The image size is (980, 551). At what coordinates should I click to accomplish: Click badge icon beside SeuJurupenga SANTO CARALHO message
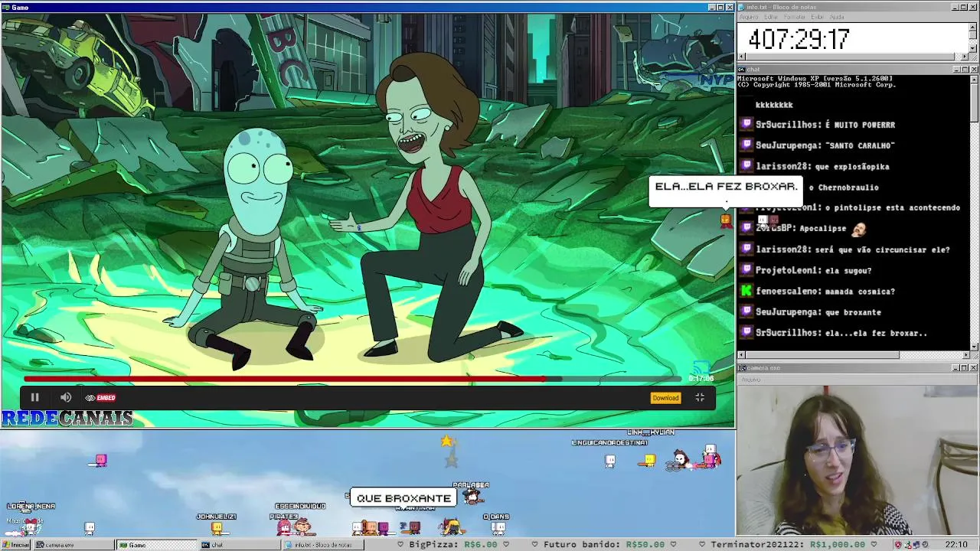tap(746, 145)
